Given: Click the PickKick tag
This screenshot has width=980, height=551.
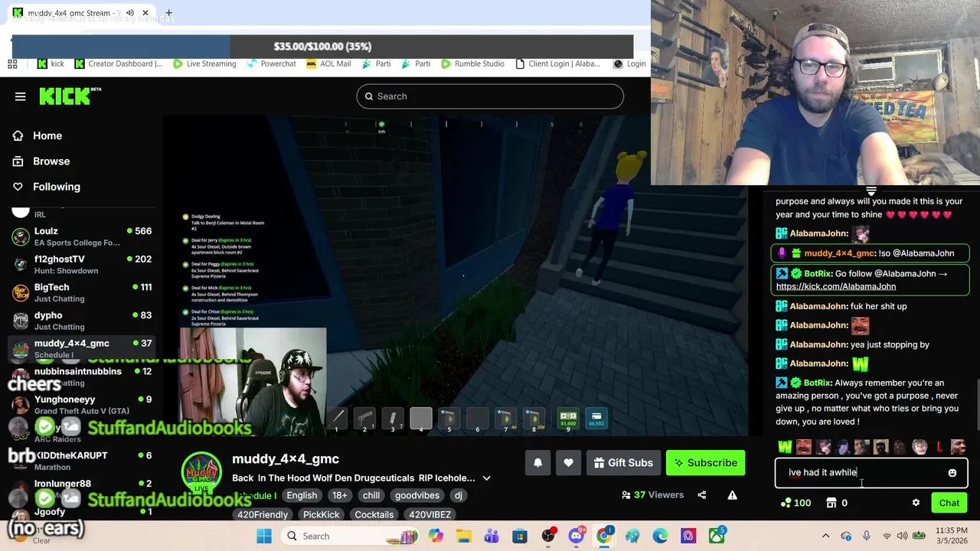Looking at the screenshot, I should (x=321, y=514).
